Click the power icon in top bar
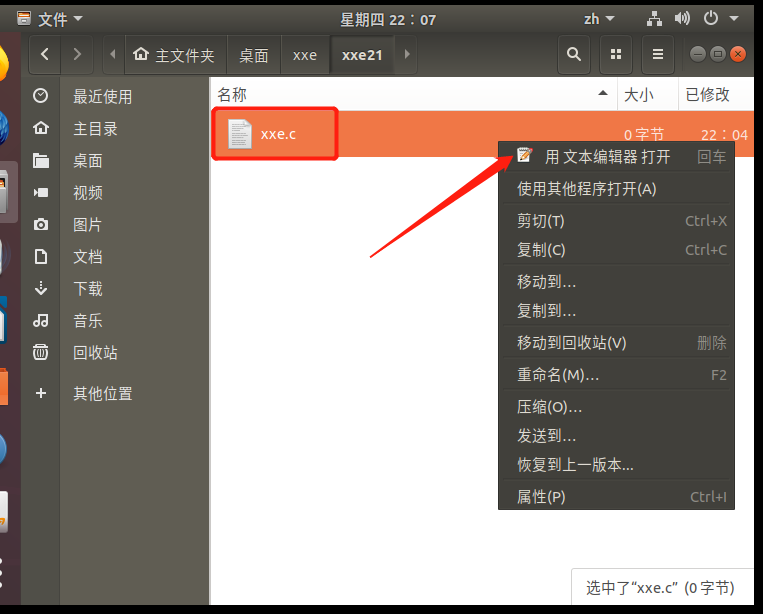The width and height of the screenshot is (763, 614). (711, 18)
